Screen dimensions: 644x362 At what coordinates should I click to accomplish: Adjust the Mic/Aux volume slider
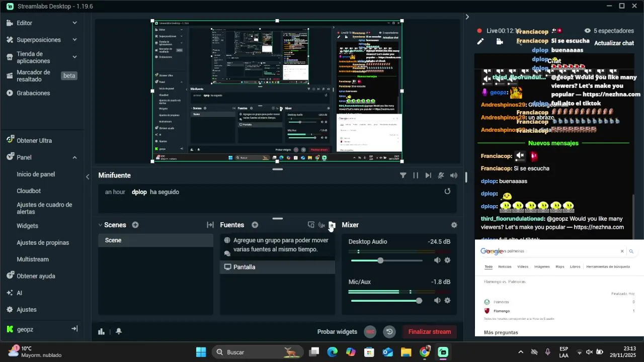pos(419,301)
